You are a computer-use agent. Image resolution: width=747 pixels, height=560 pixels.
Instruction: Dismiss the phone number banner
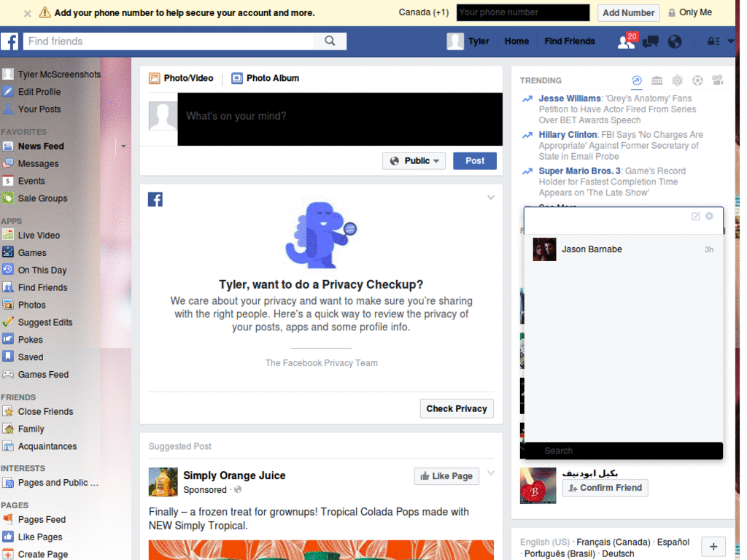tap(28, 13)
